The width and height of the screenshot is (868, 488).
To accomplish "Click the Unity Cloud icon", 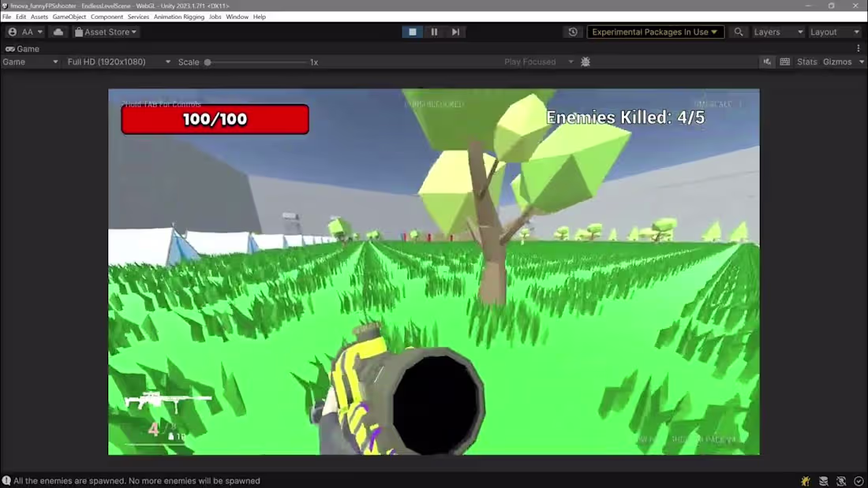I will [x=57, y=32].
